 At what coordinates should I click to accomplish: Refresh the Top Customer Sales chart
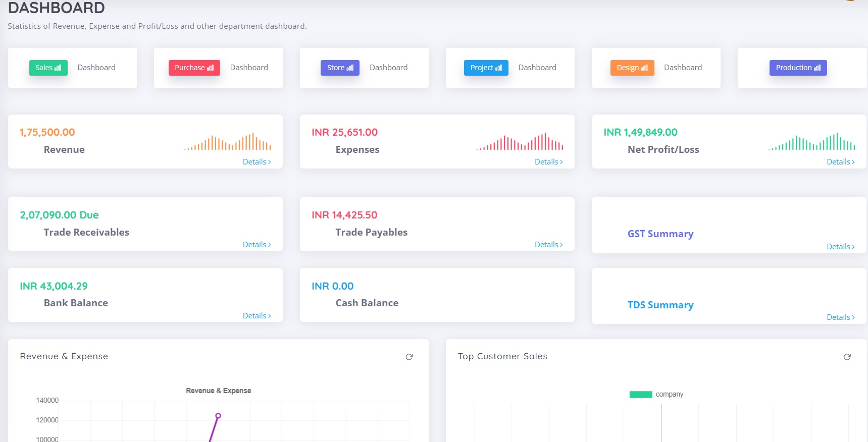[x=847, y=357]
